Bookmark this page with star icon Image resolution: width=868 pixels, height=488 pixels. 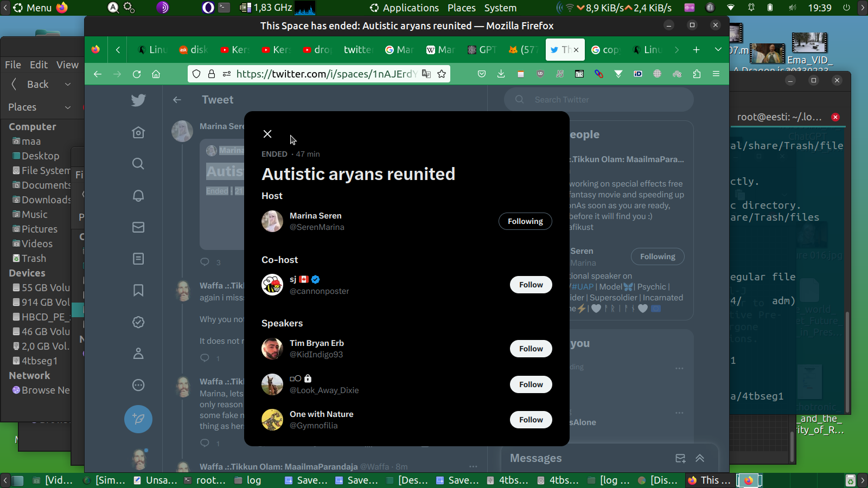(x=442, y=74)
